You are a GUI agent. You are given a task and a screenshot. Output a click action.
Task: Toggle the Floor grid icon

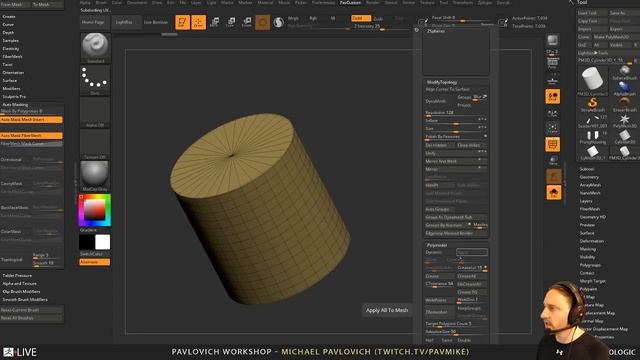tap(553, 80)
